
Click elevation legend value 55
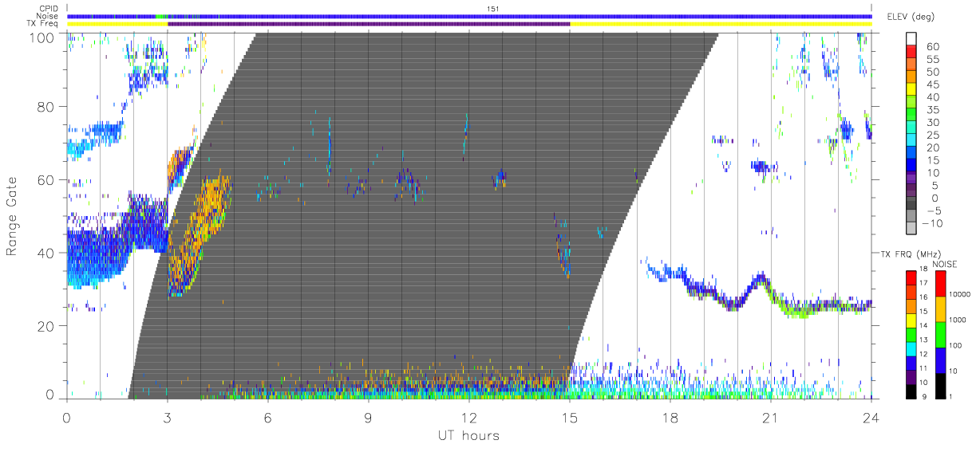[933, 60]
